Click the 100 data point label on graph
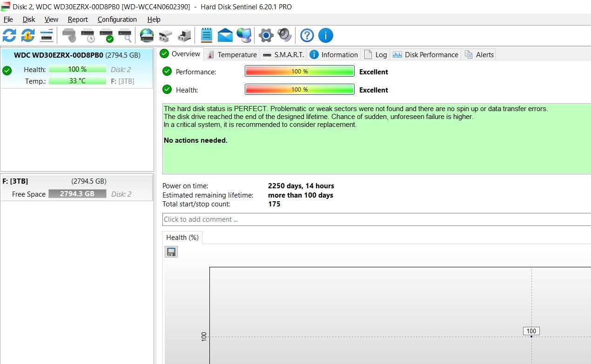The image size is (591, 364). coord(531,331)
